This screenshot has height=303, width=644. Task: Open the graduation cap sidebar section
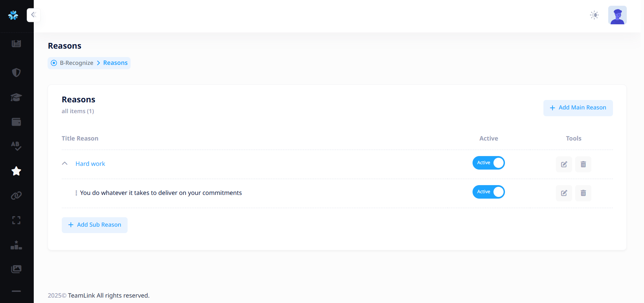click(16, 97)
